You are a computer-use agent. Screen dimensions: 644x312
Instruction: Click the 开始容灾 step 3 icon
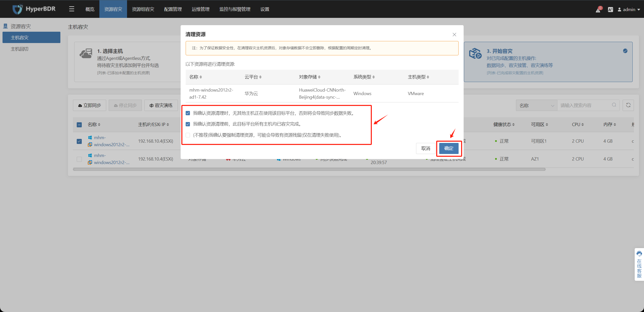[475, 54]
